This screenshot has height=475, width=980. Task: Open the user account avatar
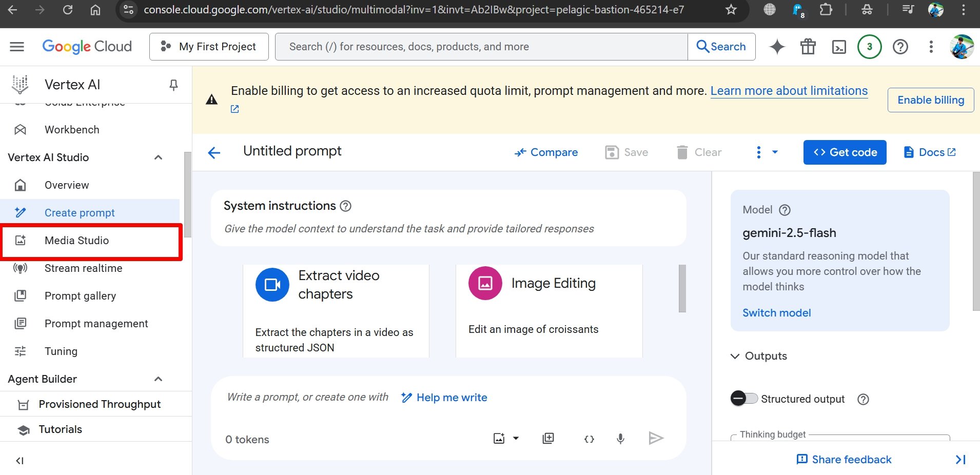962,47
